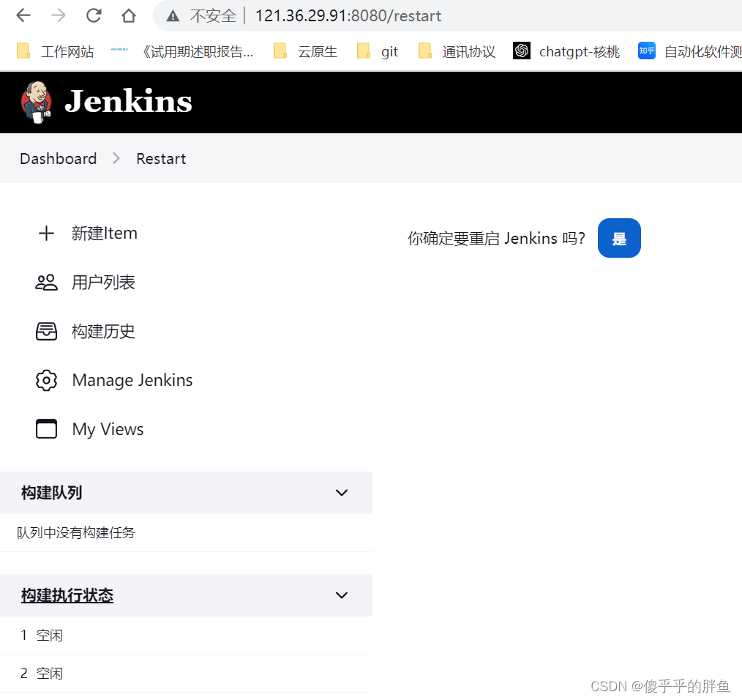742x700 pixels.
Task: Click the 队列中没有构建任务 text
Action: pos(75,533)
